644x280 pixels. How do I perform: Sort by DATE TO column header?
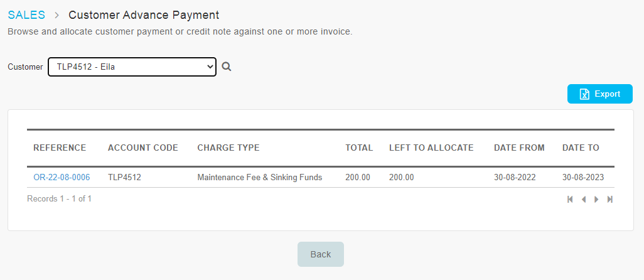(x=581, y=148)
